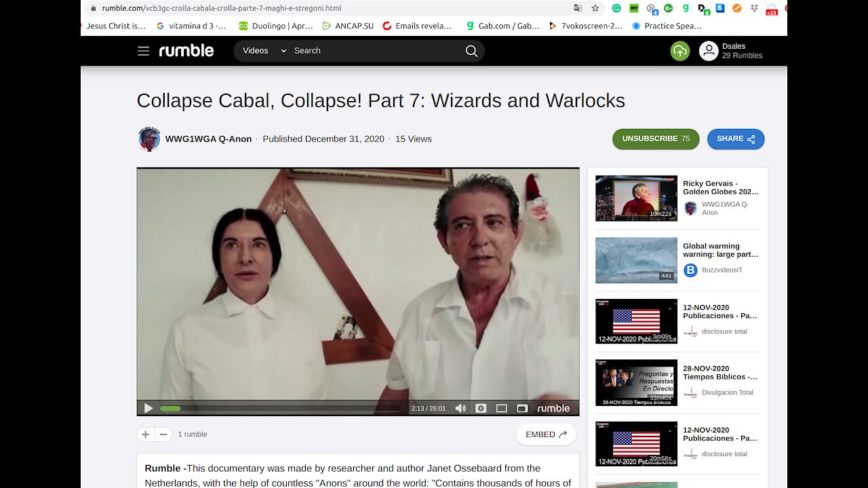Open Divulgacion Total channel link
Screen dimensions: 868x488
(x=728, y=392)
